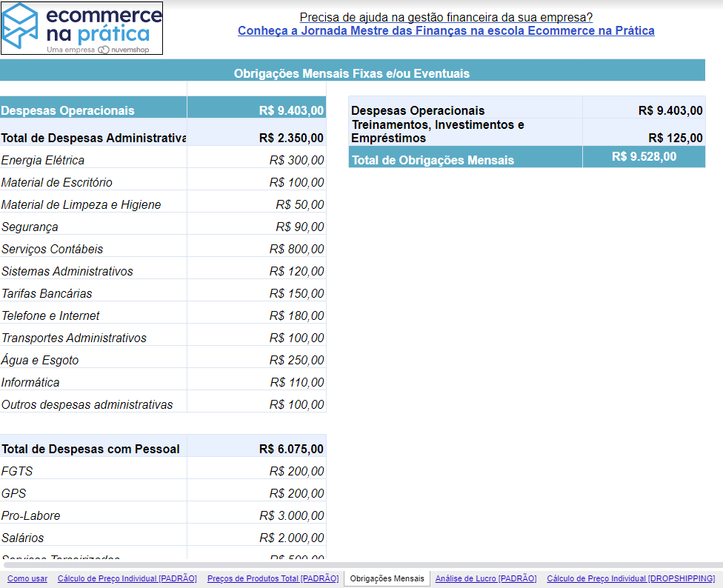Click Despesas Operacionais in the summary table

[465, 107]
